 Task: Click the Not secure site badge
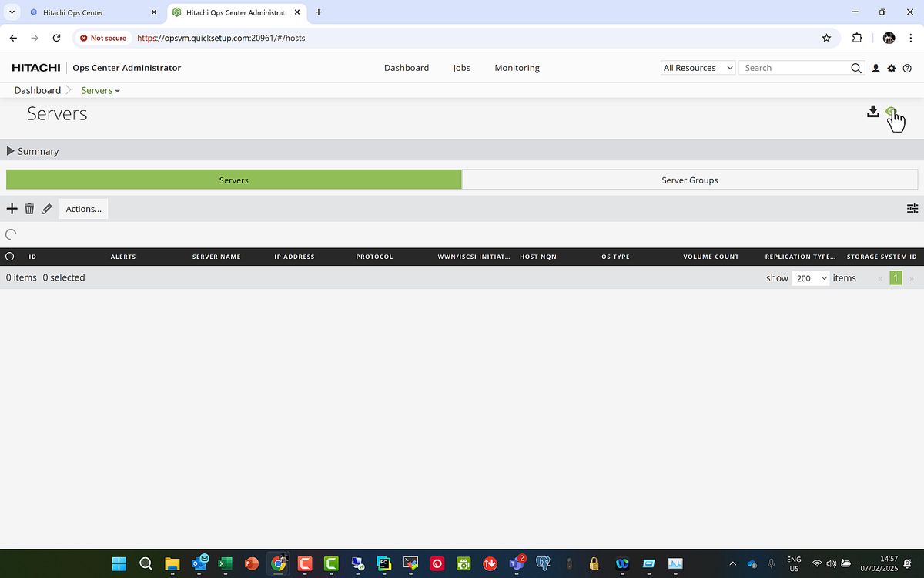tap(103, 38)
